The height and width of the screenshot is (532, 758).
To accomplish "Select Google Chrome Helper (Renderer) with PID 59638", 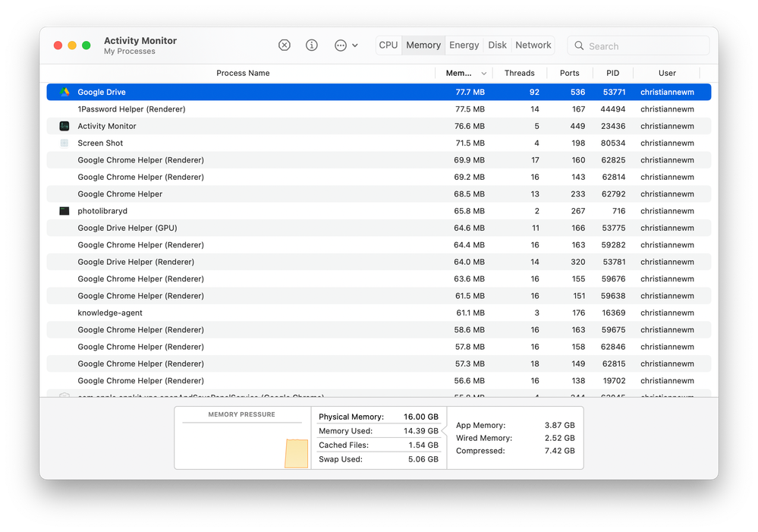I will click(379, 296).
